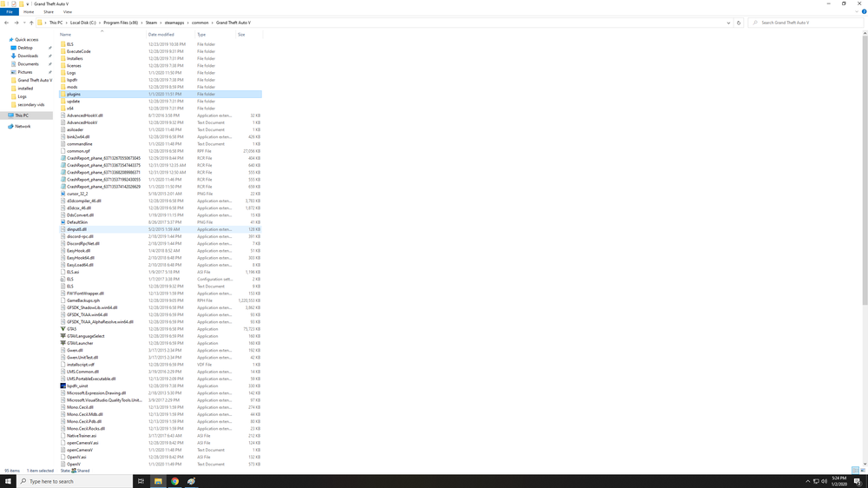Select Network in navigation pane
This screenshot has height=488, width=868.
(x=23, y=126)
